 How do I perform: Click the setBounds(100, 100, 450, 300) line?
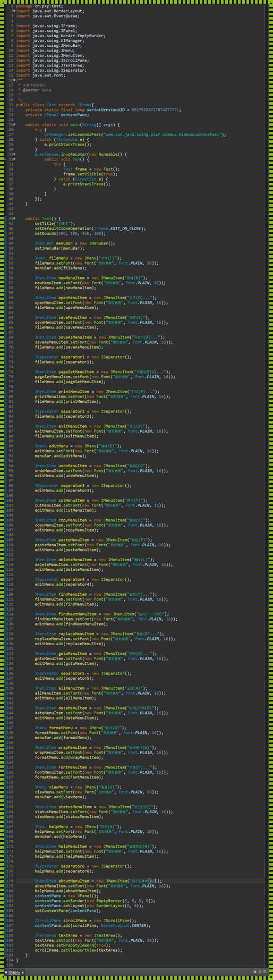pyautogui.click(x=70, y=233)
